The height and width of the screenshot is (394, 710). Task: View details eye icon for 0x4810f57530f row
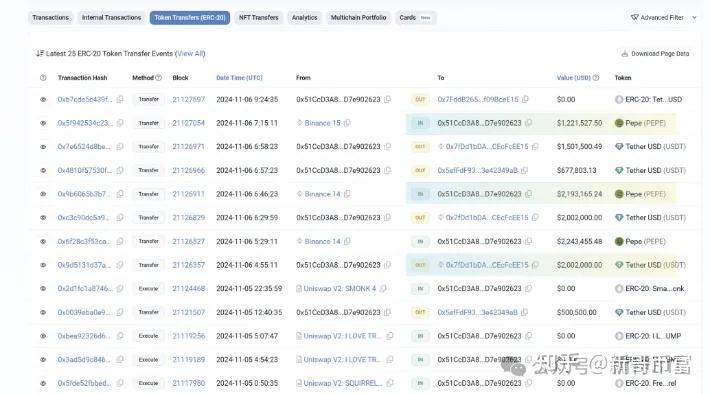pos(43,170)
